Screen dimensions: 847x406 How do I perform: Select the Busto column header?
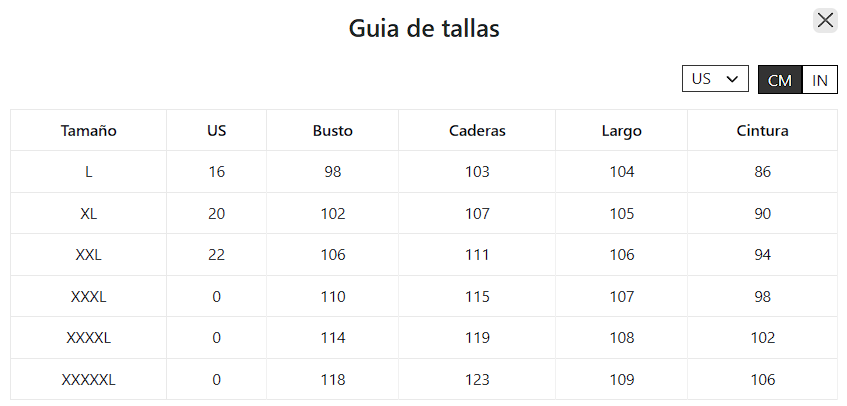333,130
